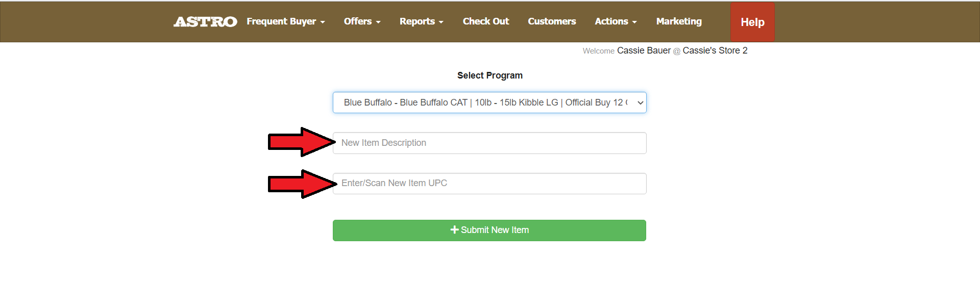The image size is (980, 283).
Task: Focus the New Item Description field
Action: point(489,143)
